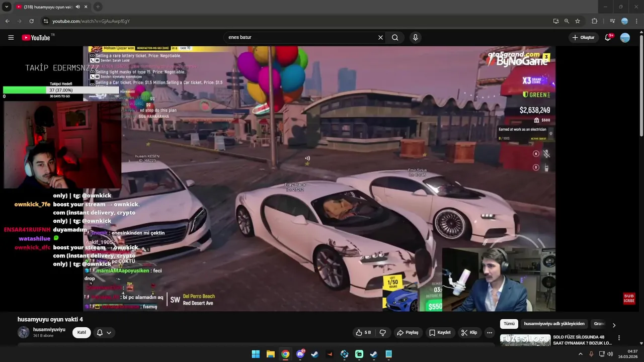Click the magnifier search button
This screenshot has height=362, width=644.
pos(395,37)
